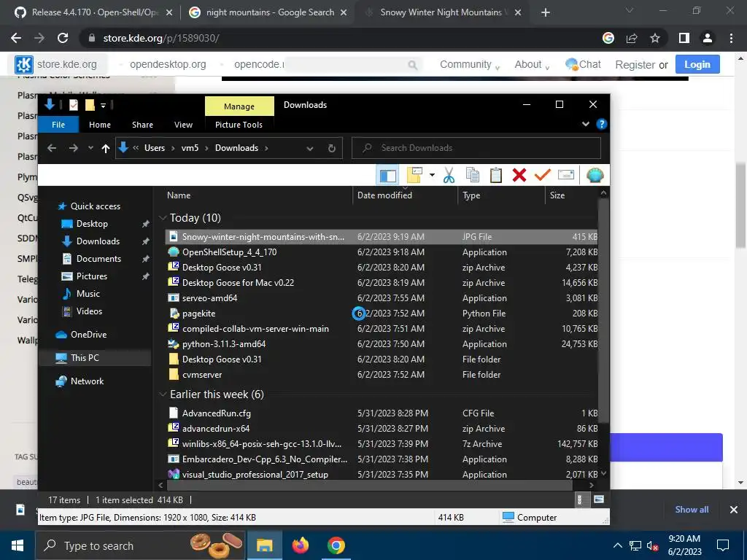
Task: Click the Explorer Help question mark icon
Action: click(601, 124)
